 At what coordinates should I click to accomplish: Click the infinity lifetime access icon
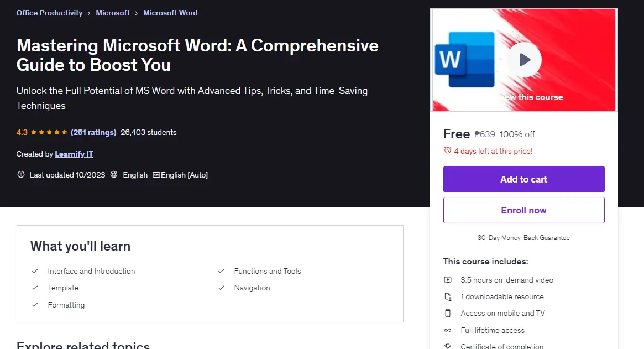(448, 331)
